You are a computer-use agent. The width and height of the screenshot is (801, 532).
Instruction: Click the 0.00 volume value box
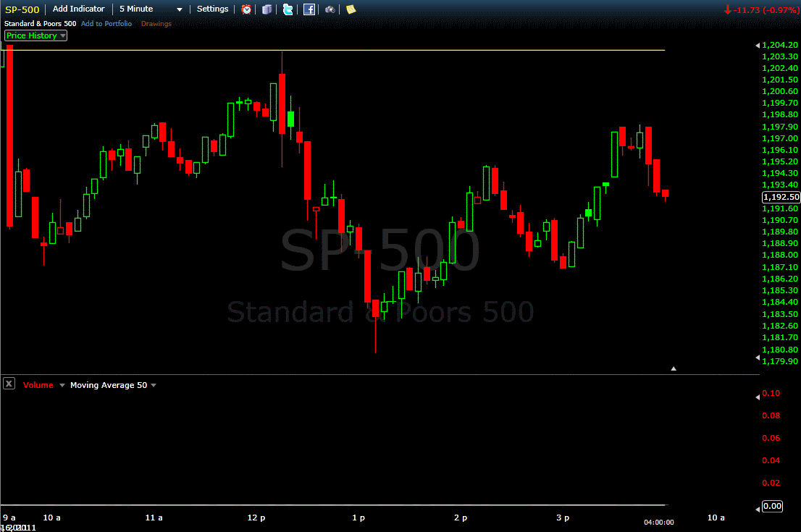pyautogui.click(x=772, y=506)
